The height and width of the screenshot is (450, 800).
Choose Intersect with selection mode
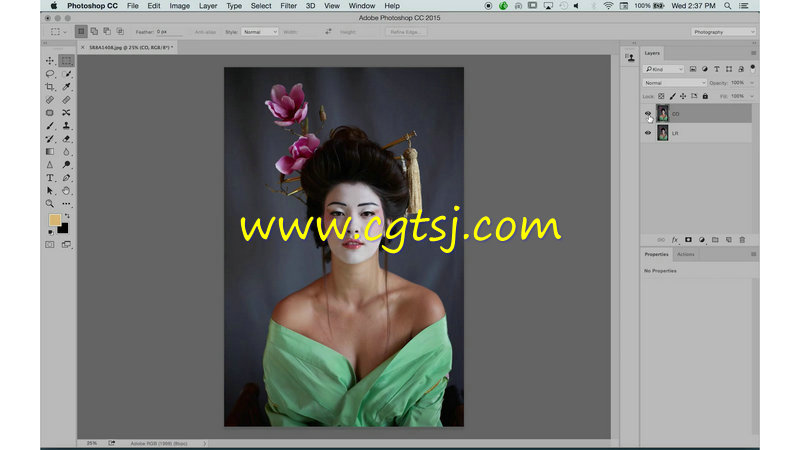coord(120,32)
